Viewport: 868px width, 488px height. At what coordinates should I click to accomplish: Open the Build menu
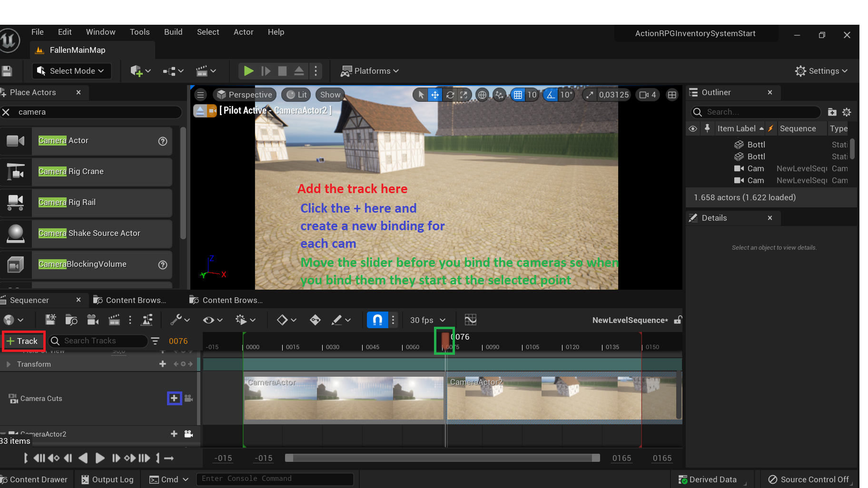click(x=173, y=32)
